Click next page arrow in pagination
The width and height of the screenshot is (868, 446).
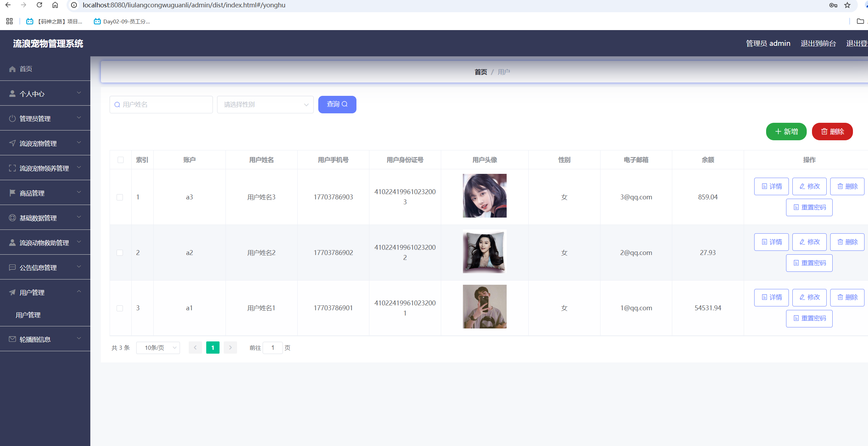pyautogui.click(x=230, y=348)
